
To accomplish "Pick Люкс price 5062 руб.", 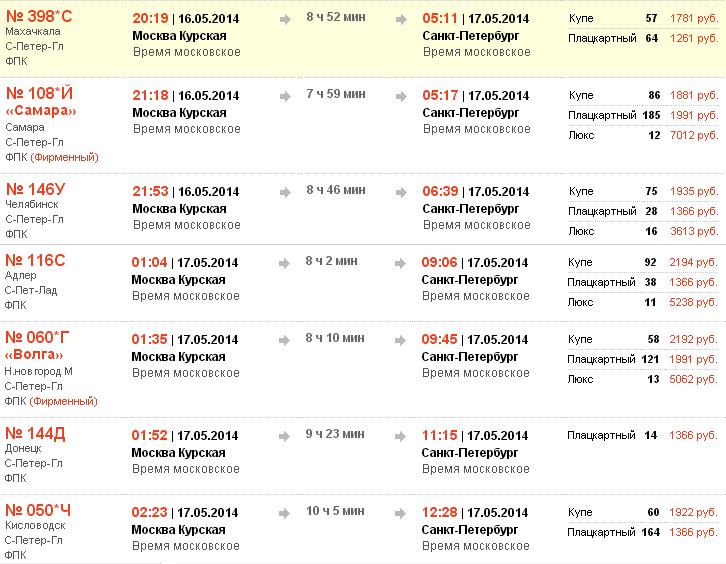I will point(694,379).
